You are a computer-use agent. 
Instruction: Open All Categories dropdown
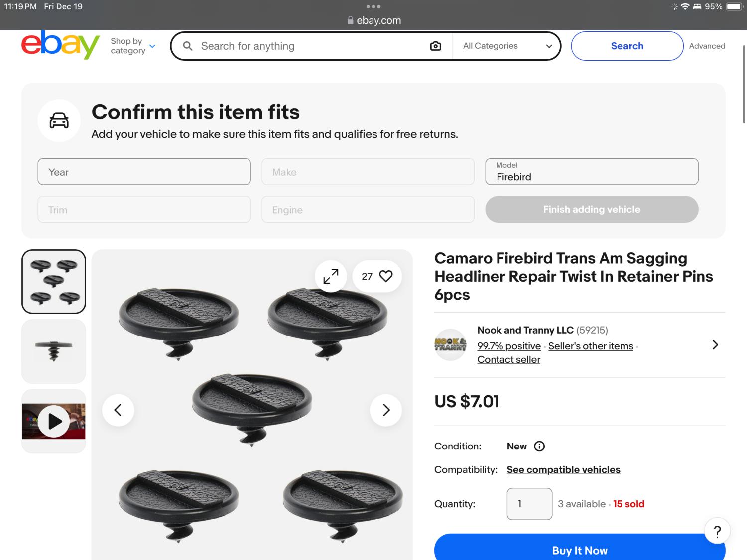507,46
